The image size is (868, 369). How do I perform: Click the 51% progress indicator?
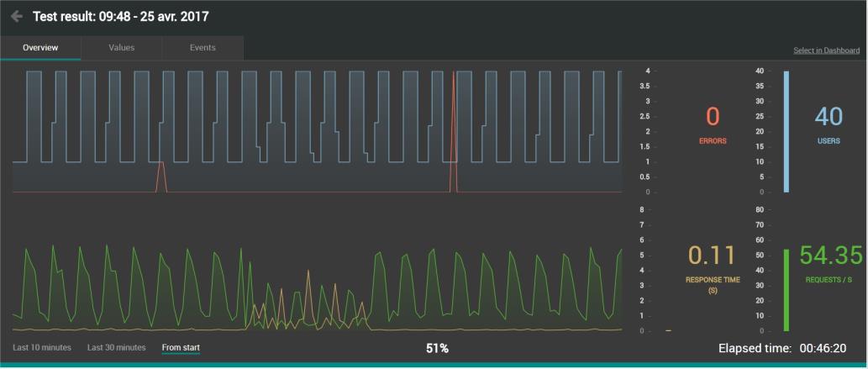(x=437, y=349)
